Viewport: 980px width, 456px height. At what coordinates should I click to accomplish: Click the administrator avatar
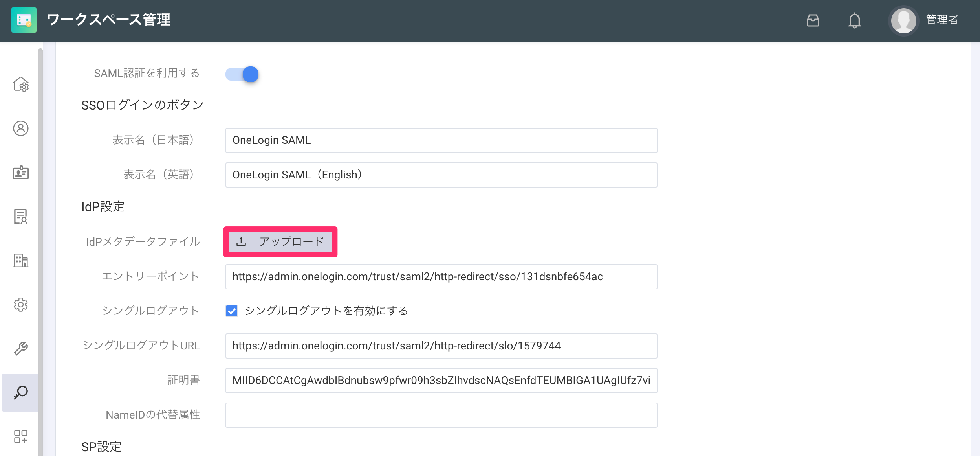click(x=903, y=20)
